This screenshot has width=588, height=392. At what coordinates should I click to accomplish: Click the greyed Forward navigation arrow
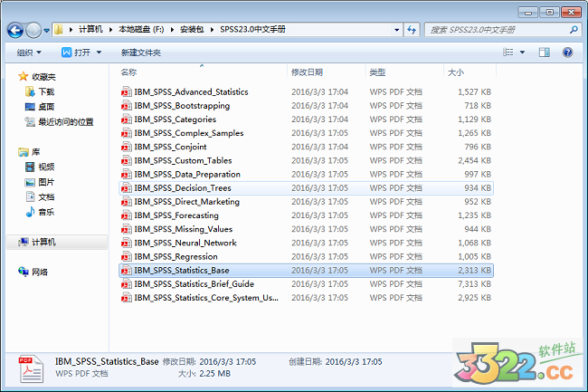pos(33,30)
